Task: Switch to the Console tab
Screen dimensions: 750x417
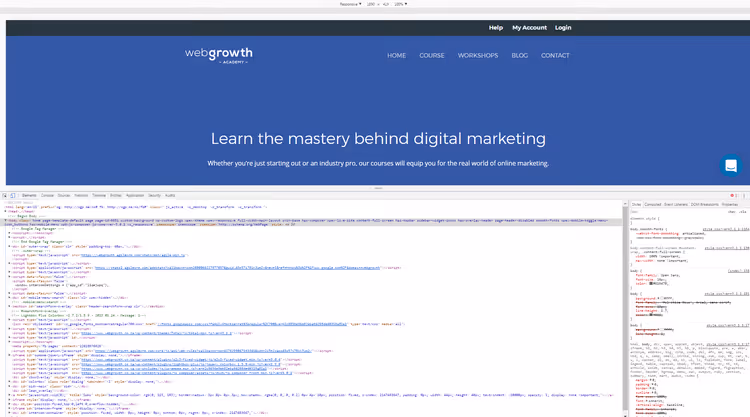Action: pyautogui.click(x=47, y=196)
